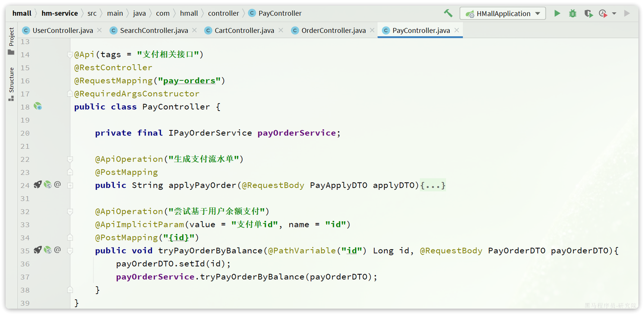This screenshot has height=315, width=644.
Task: Click the fold end marker at line 38
Action: (70, 290)
